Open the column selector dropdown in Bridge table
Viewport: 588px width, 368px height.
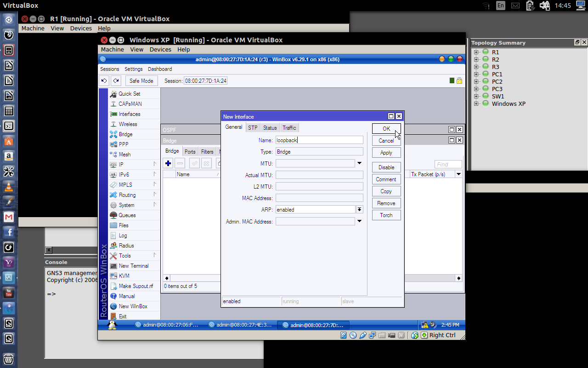tap(458, 174)
